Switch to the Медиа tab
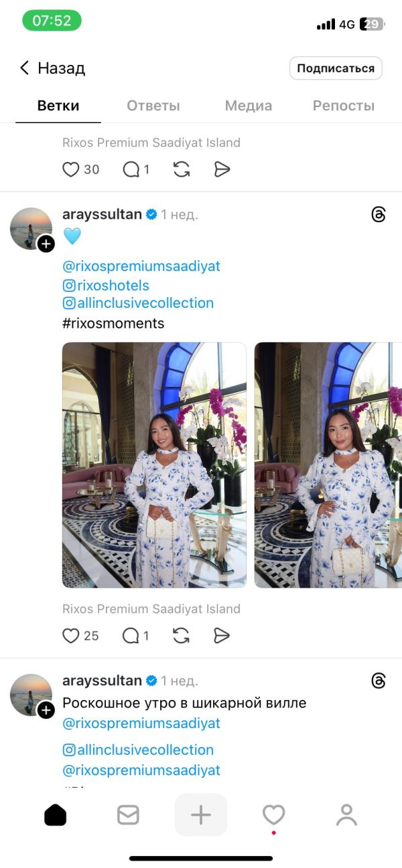 (248, 106)
